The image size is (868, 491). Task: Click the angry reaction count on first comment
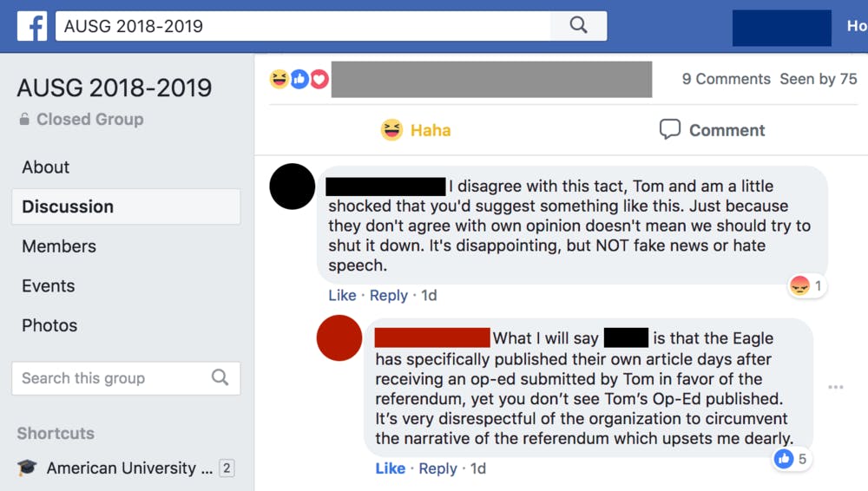tap(806, 285)
